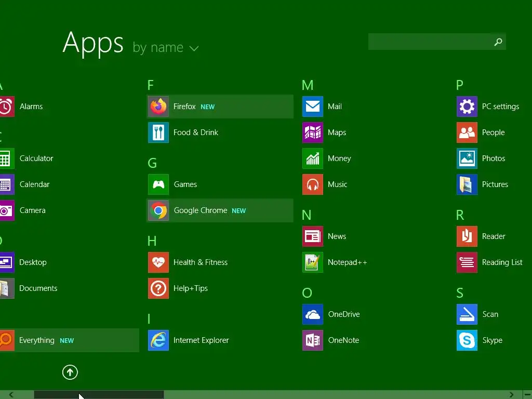The width and height of the screenshot is (532, 399).
Task: Open the OneDrive cloud icon
Action: coord(313,314)
